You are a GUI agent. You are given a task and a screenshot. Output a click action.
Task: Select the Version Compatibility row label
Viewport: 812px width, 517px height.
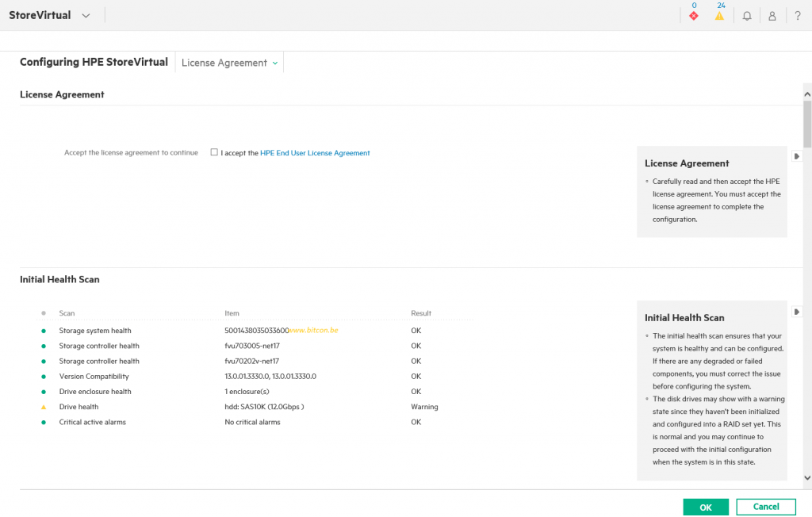94,377
